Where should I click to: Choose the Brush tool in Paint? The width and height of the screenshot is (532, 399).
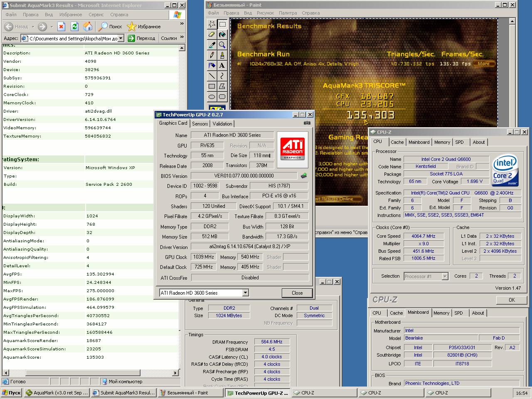pos(222,55)
